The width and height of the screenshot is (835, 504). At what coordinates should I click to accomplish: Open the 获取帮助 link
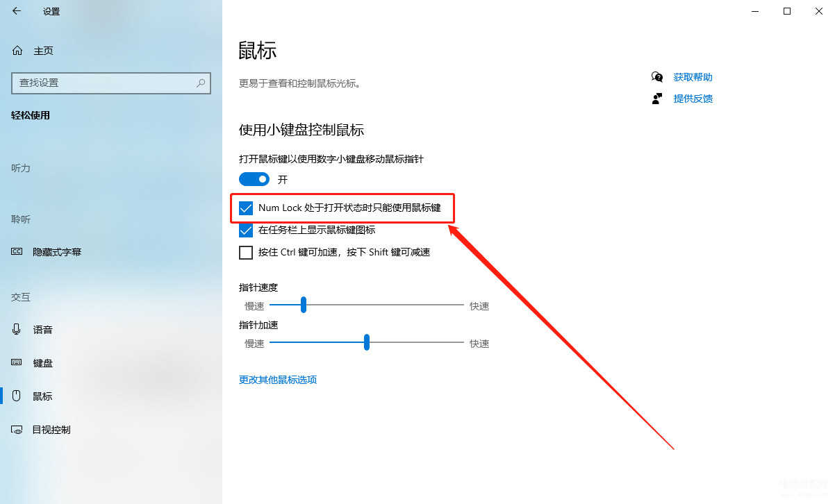point(693,77)
